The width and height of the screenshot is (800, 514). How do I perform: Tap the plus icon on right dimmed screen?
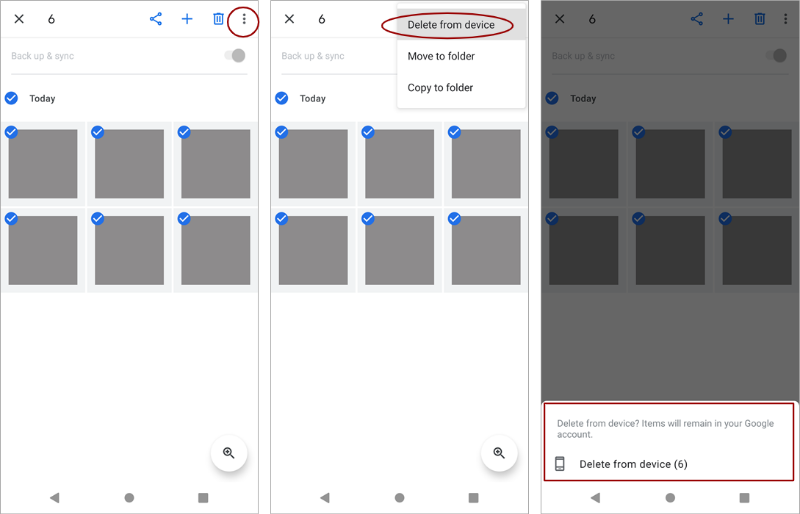(729, 19)
